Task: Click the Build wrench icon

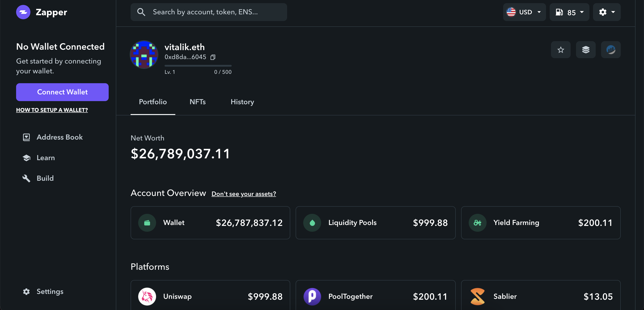Action: [x=27, y=178]
